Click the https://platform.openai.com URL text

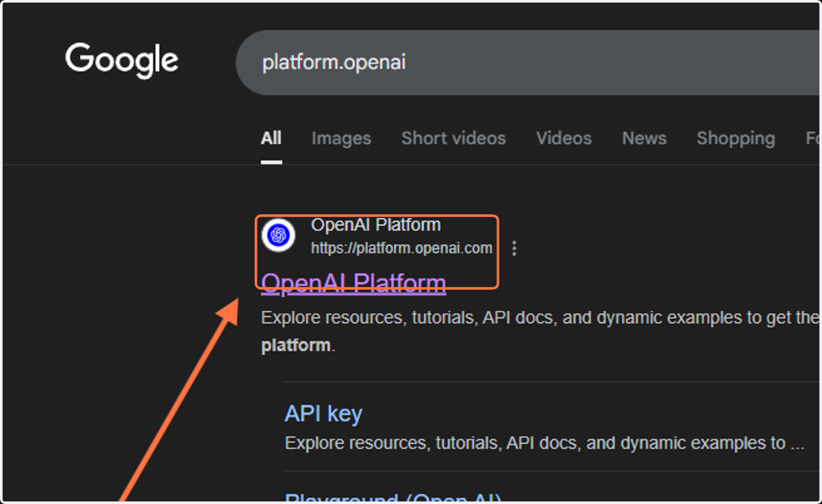(401, 248)
